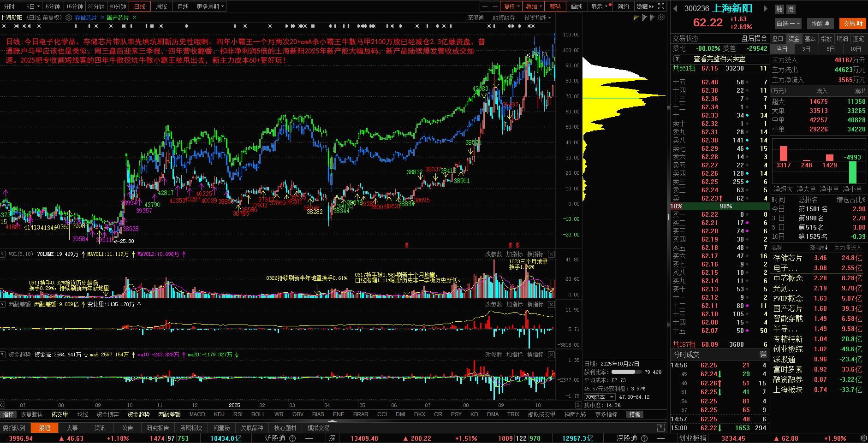Open 复权 adjustment dropdown
The image size is (868, 443).
pos(511,6)
